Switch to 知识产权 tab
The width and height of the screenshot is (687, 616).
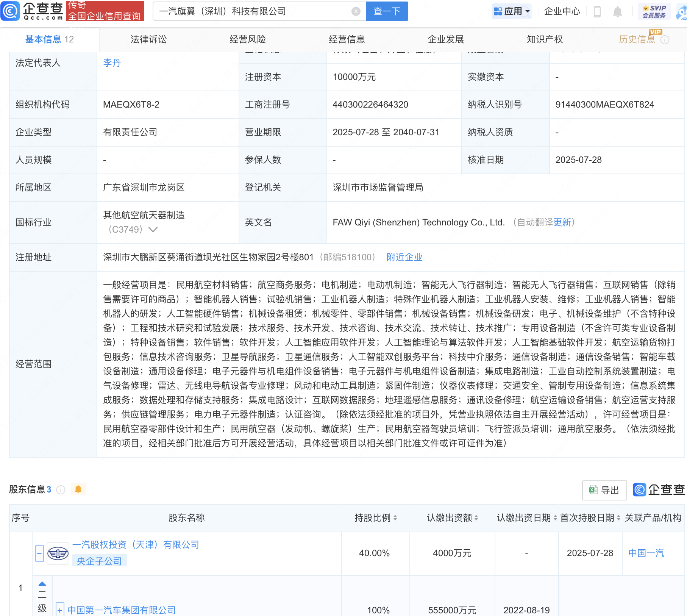545,39
